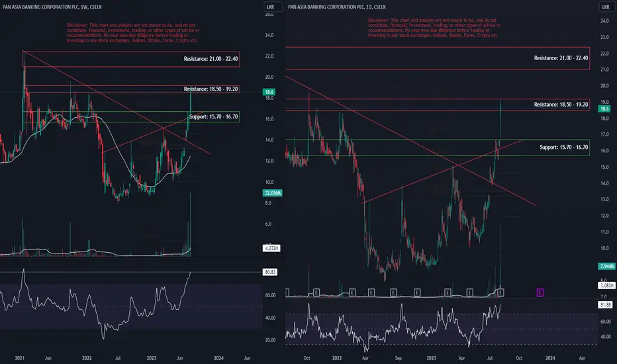This screenshot has height=364, width=617.
Task: Click the 3.083M volume average tag
Action: (606, 285)
